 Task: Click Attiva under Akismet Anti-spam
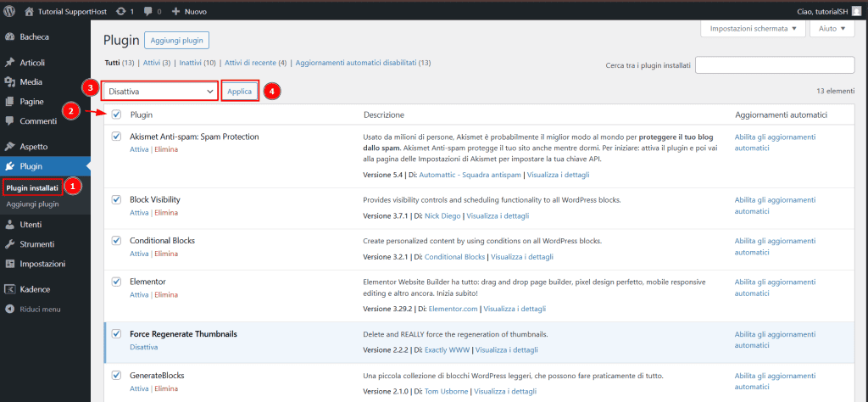pyautogui.click(x=139, y=149)
